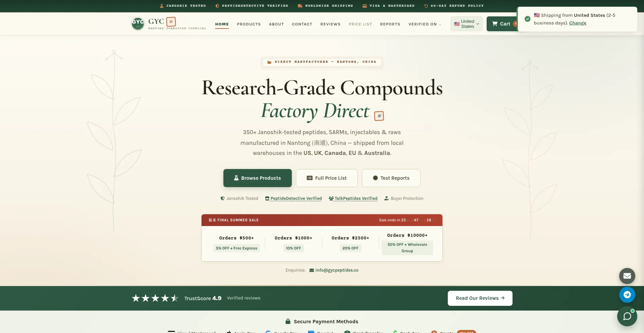Click the Full Price List button

click(327, 178)
